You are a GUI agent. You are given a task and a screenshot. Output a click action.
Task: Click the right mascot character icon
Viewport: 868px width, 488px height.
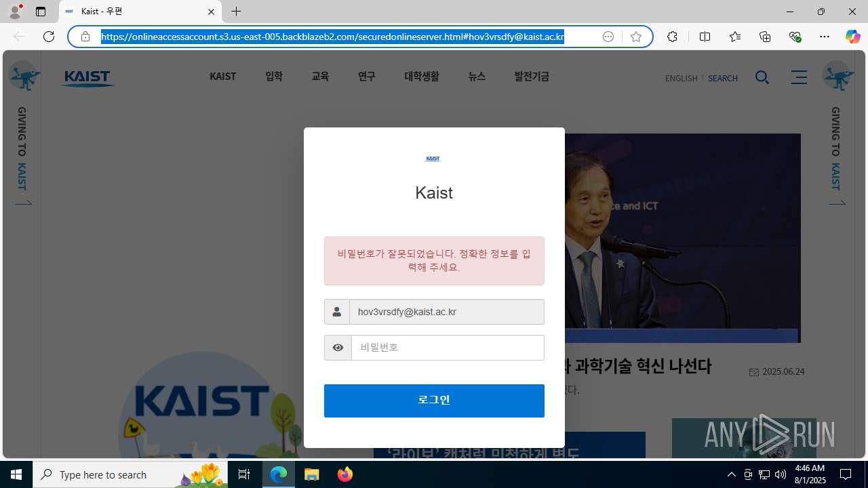click(x=838, y=75)
